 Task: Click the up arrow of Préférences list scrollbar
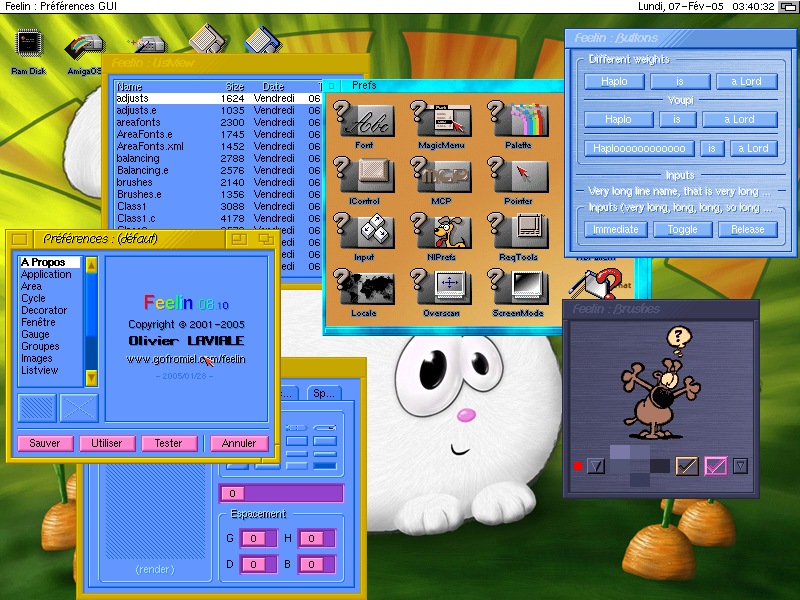(91, 265)
